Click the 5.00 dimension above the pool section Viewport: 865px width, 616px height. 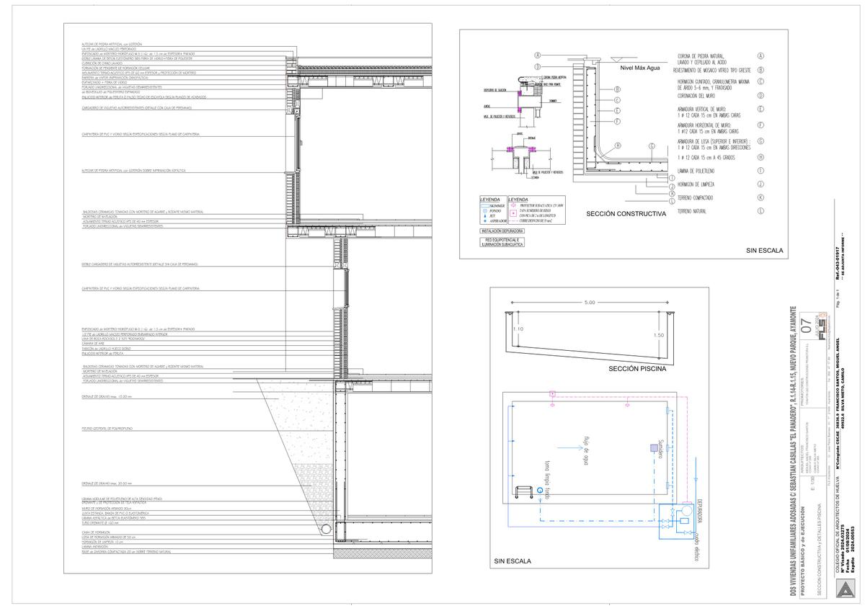tap(589, 303)
